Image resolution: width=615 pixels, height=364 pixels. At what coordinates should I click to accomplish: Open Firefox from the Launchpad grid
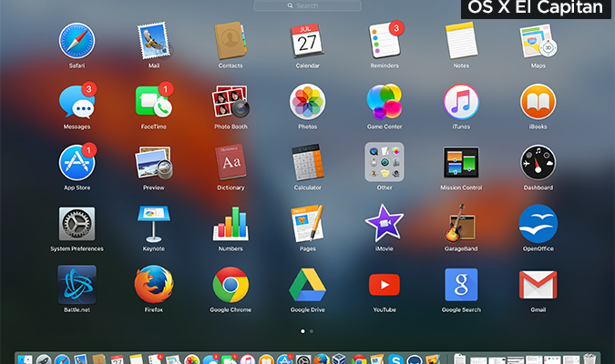[x=154, y=285]
